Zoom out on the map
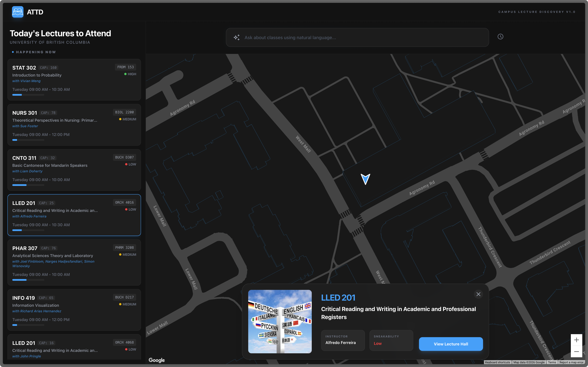This screenshot has height=367, width=588. tap(576, 351)
